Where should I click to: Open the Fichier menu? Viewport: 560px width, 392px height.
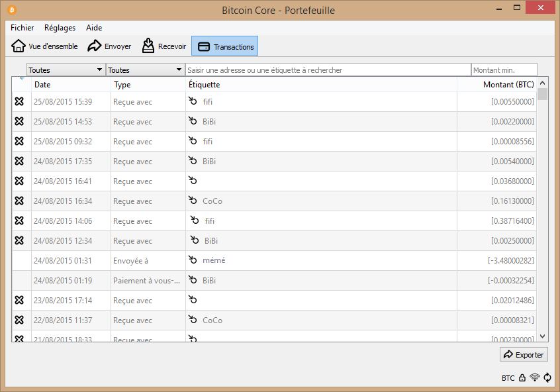tap(23, 28)
